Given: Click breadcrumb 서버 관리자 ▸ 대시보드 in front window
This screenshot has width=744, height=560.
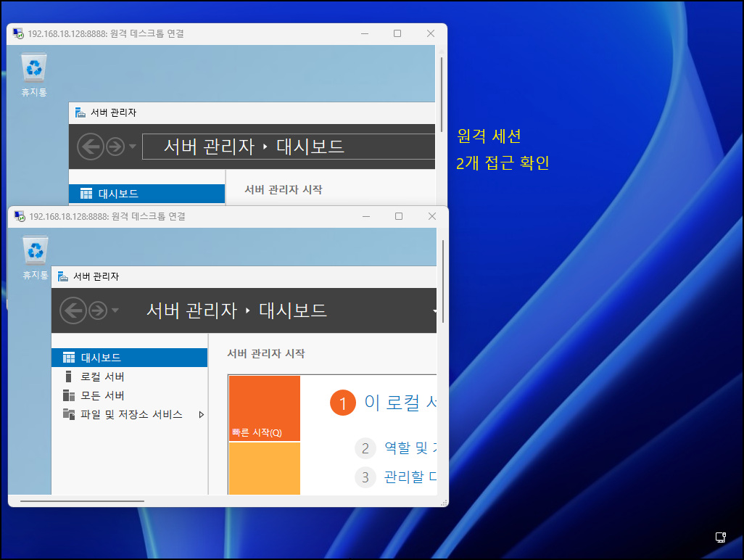Looking at the screenshot, I should (x=236, y=310).
